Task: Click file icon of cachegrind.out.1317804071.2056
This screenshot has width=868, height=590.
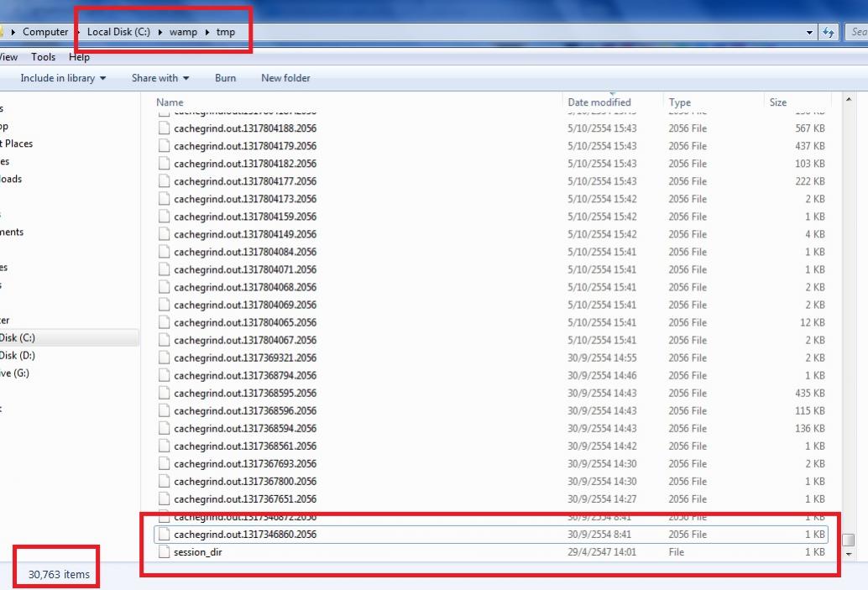Action: click(164, 269)
